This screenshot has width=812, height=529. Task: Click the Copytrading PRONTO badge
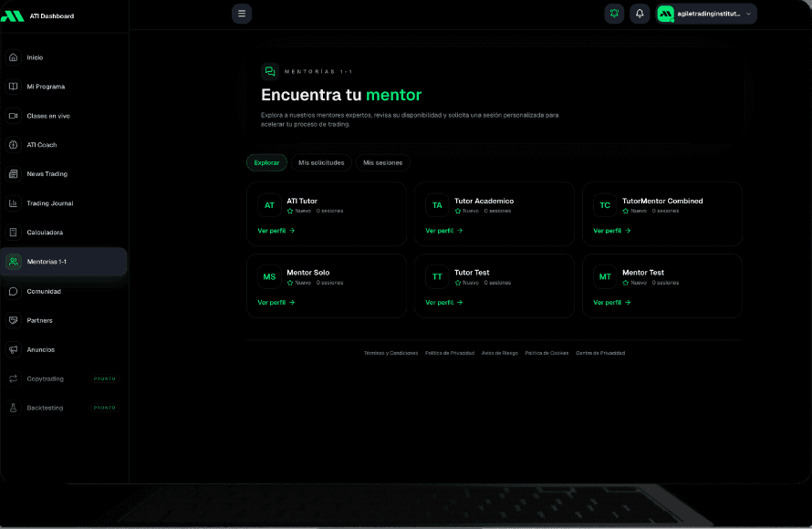click(x=105, y=379)
